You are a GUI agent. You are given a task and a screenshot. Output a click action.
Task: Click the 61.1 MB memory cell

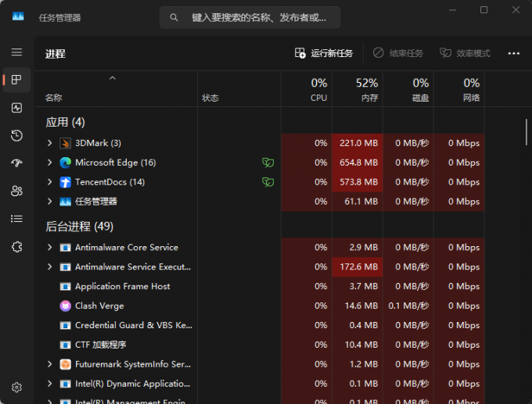pos(358,202)
